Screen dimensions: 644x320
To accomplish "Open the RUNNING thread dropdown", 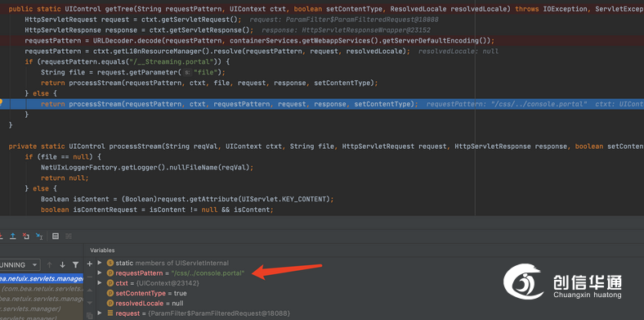I will coord(20,265).
